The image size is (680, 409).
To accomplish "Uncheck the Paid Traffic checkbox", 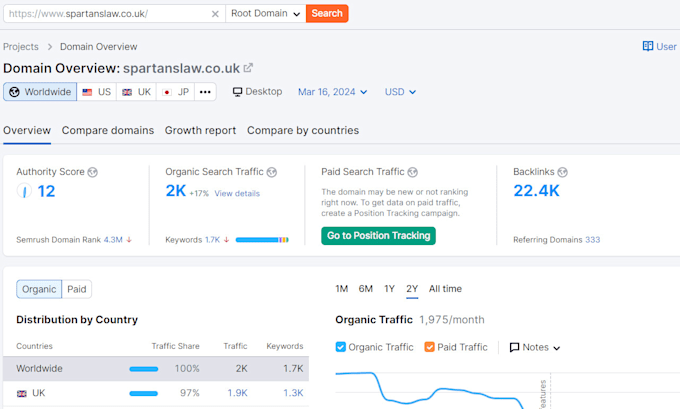I will 429,347.
